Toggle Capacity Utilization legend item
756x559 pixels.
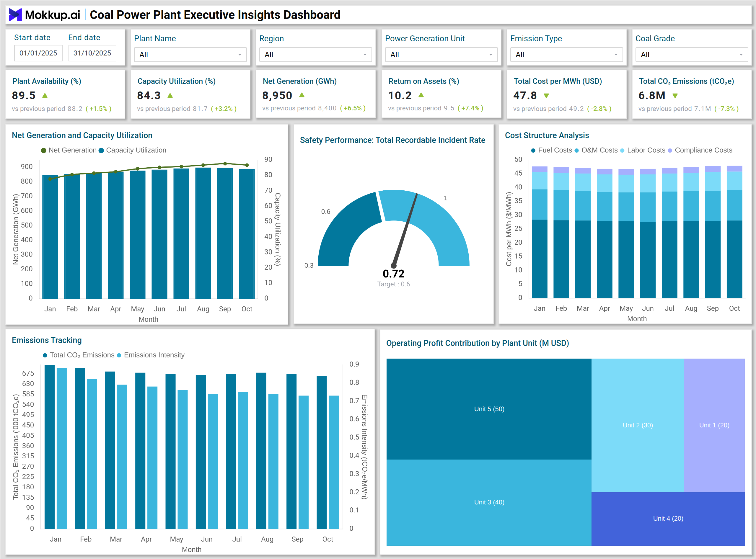point(132,150)
